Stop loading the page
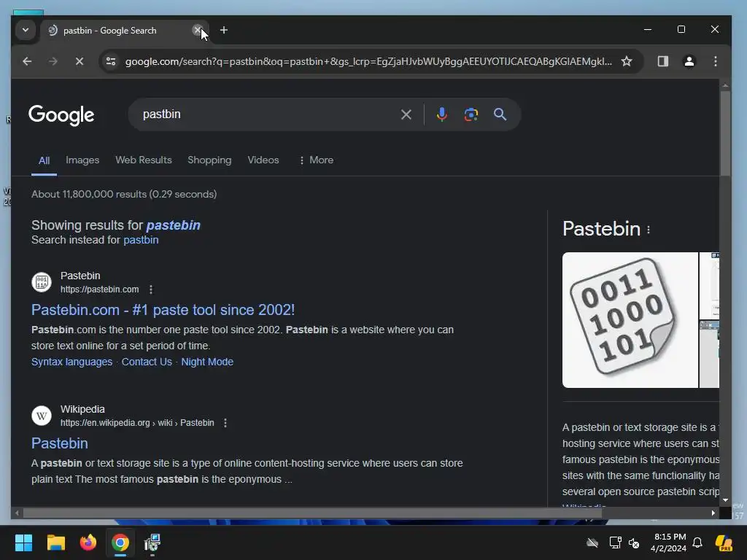 click(x=80, y=61)
